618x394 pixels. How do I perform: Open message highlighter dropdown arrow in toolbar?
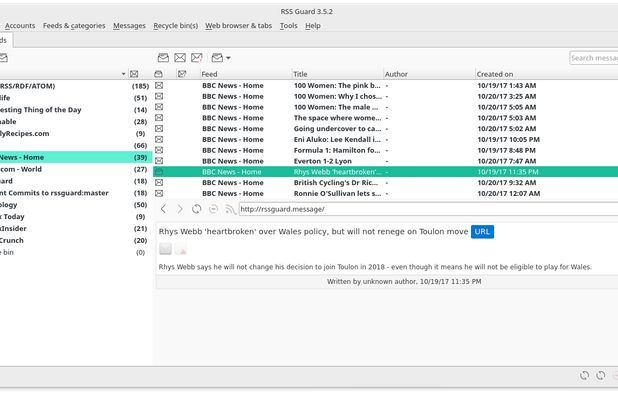click(x=228, y=58)
